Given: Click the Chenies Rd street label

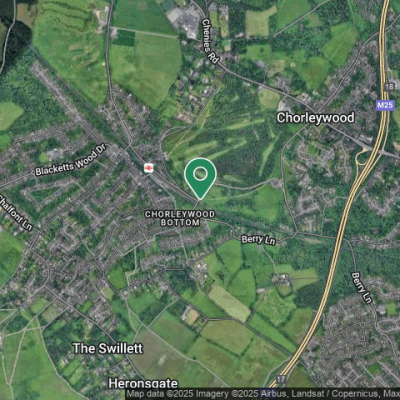Looking at the screenshot, I should (210, 41).
